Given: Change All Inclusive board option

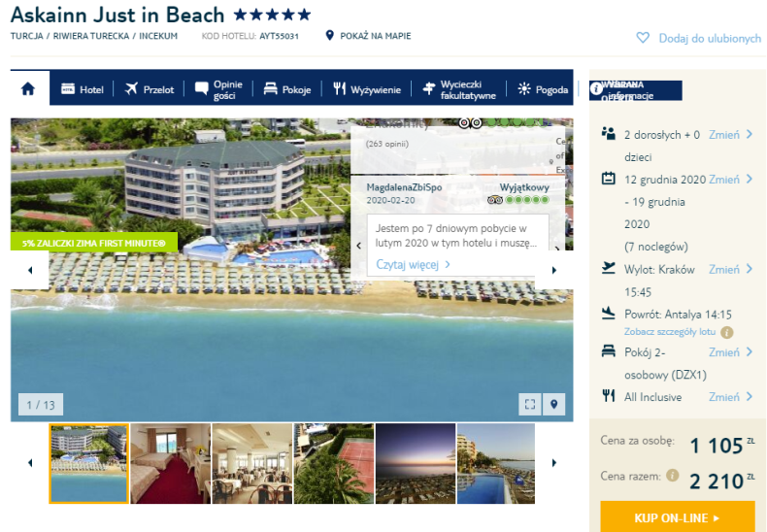Looking at the screenshot, I should 730,397.
